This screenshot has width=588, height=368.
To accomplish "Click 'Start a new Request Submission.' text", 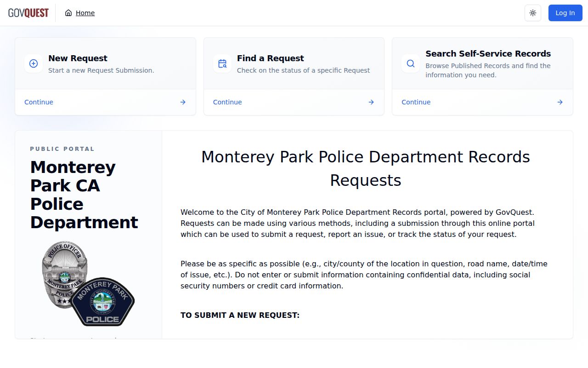I will [101, 70].
